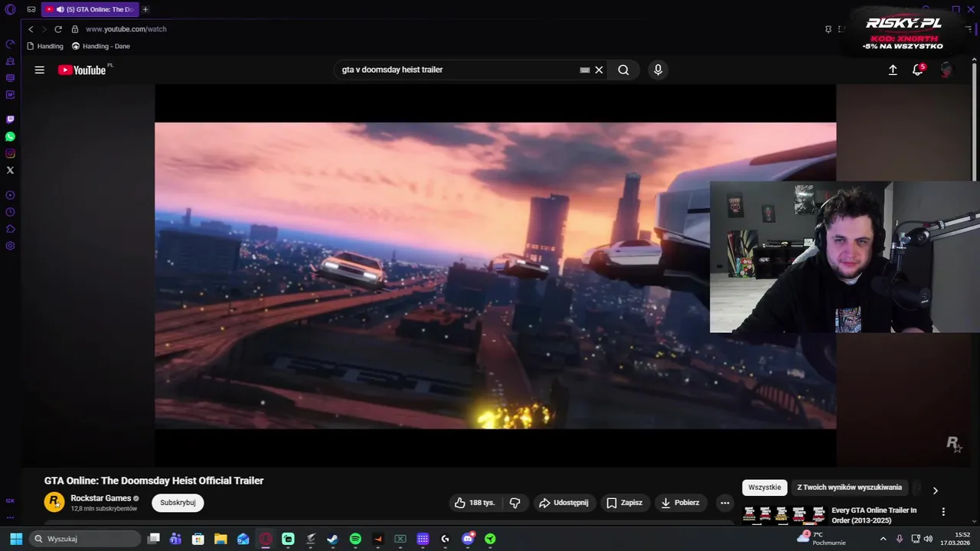Open the sidebar player icon

tap(10, 195)
